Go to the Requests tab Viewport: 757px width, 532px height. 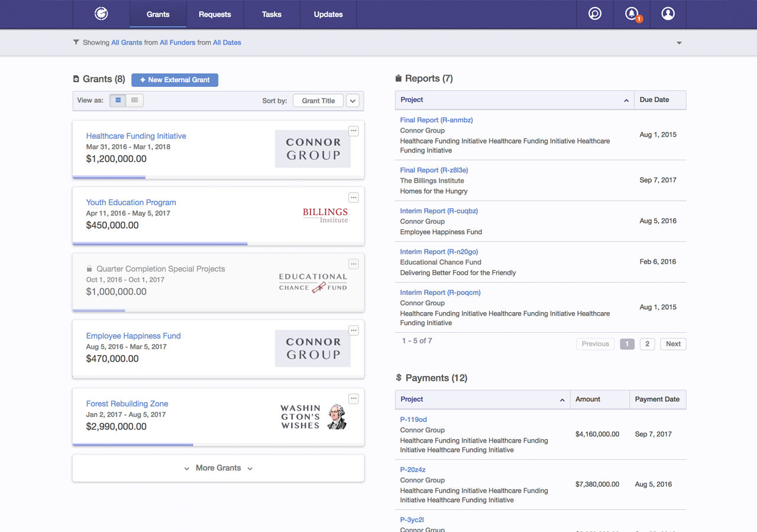(x=215, y=14)
